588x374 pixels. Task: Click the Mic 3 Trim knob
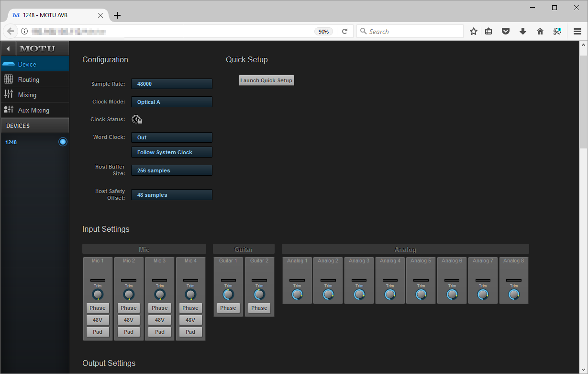tap(160, 295)
